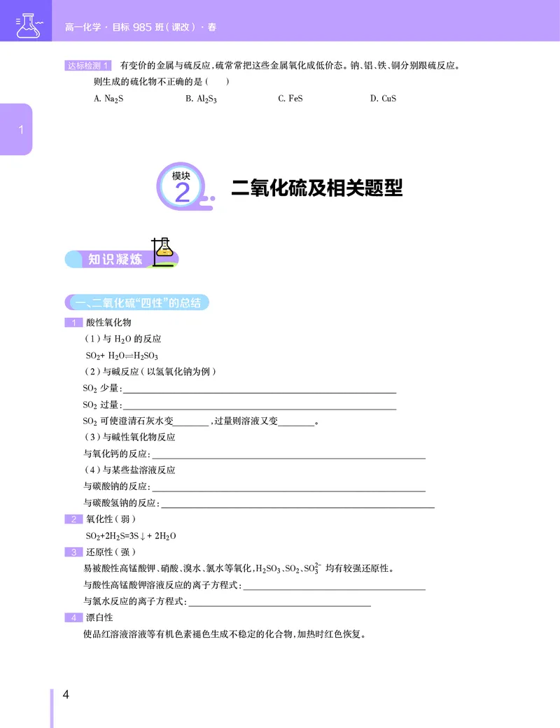The height and width of the screenshot is (728, 560).
Task: Click the sentence starting 使品红溶液溶液等有机色素褪色
Action: [x=225, y=634]
